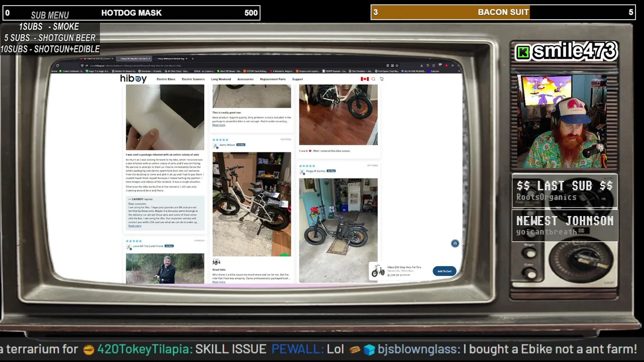Click newest follower name yoicantbreath

[546, 232]
